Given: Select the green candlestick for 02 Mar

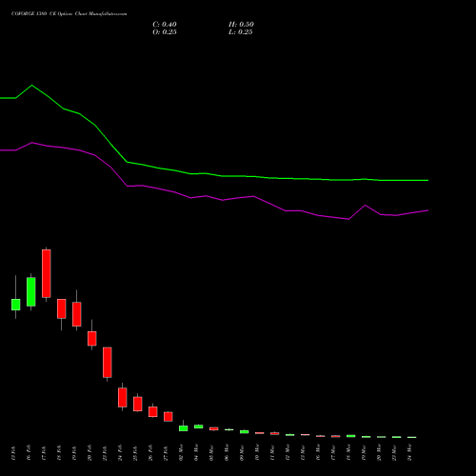Looking at the screenshot, I should click(x=184, y=428).
